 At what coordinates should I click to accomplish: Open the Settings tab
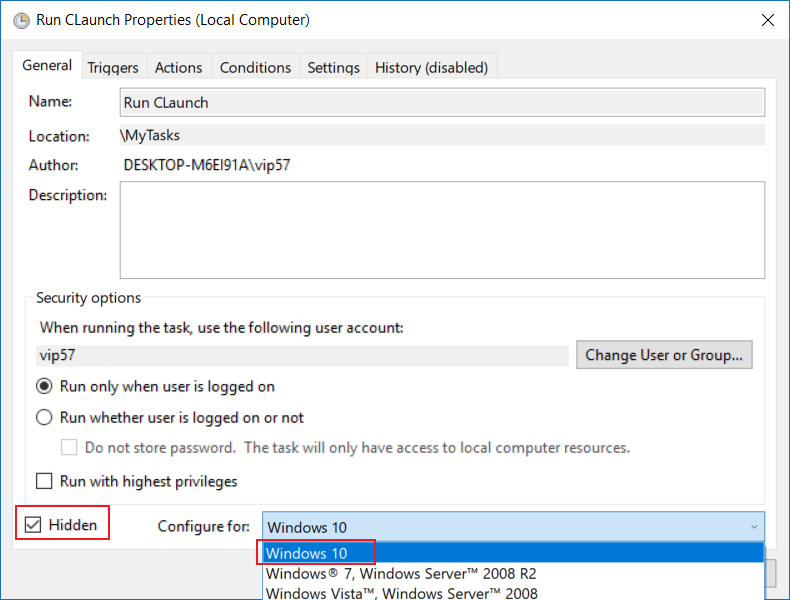click(333, 67)
